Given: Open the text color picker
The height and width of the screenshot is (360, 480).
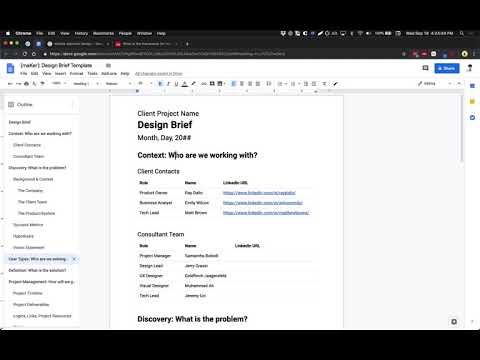Looking at the screenshot, I should tap(185, 84).
